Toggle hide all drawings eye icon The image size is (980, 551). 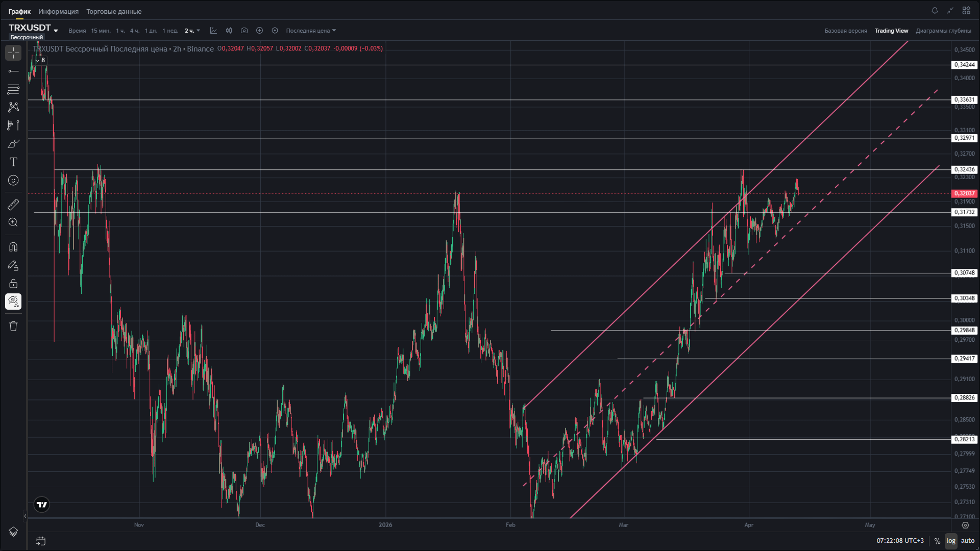coord(13,302)
